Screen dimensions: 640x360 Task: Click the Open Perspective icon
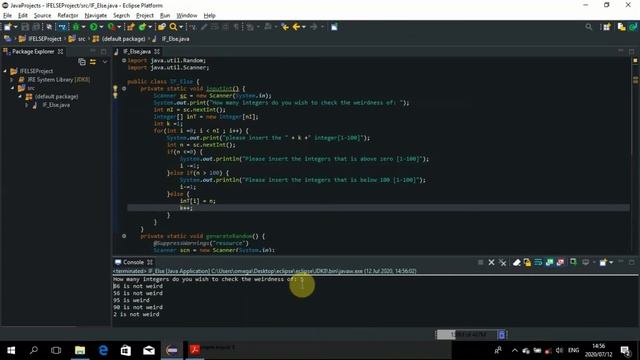pos(607,27)
